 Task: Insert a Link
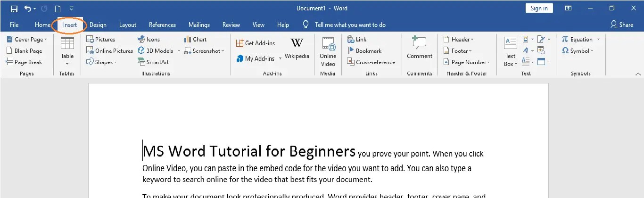pyautogui.click(x=357, y=40)
